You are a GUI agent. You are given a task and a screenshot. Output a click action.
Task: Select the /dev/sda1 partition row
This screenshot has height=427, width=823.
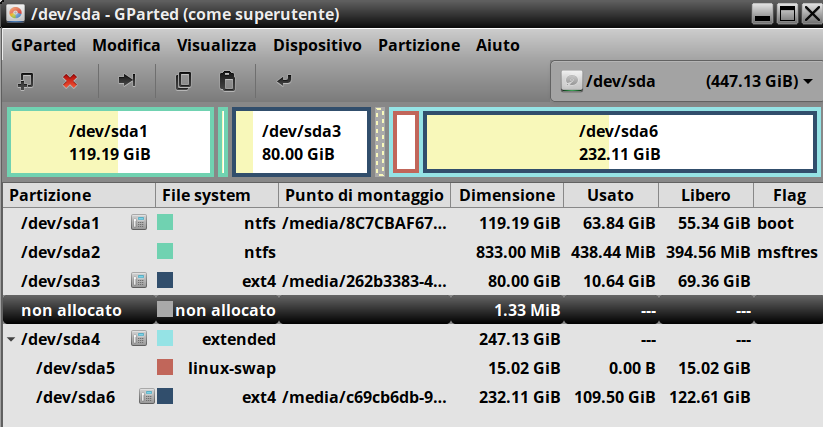click(413, 223)
